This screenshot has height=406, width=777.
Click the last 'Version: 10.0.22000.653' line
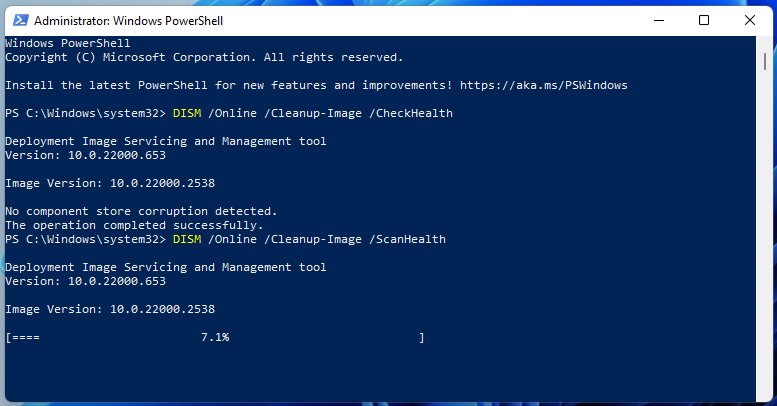point(85,281)
